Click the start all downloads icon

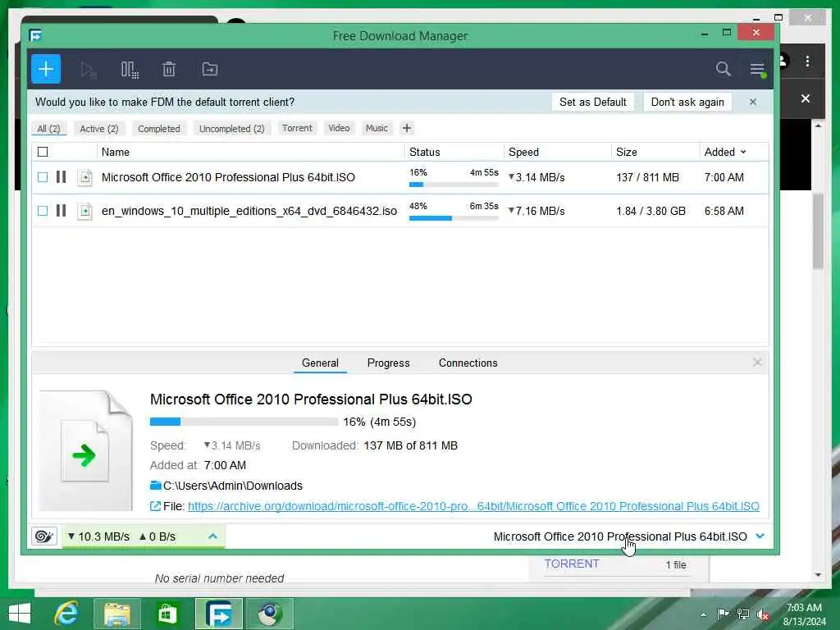88,70
